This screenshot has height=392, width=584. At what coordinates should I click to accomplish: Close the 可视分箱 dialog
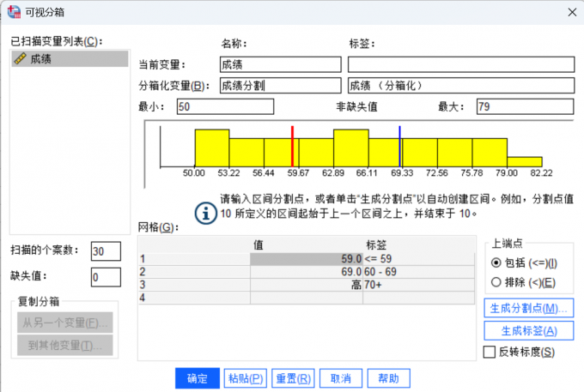click(x=572, y=12)
